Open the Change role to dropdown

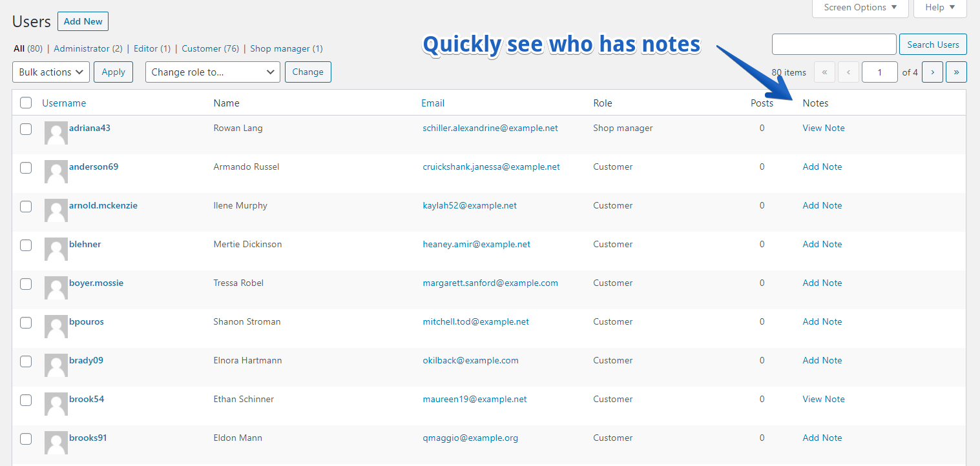point(212,72)
